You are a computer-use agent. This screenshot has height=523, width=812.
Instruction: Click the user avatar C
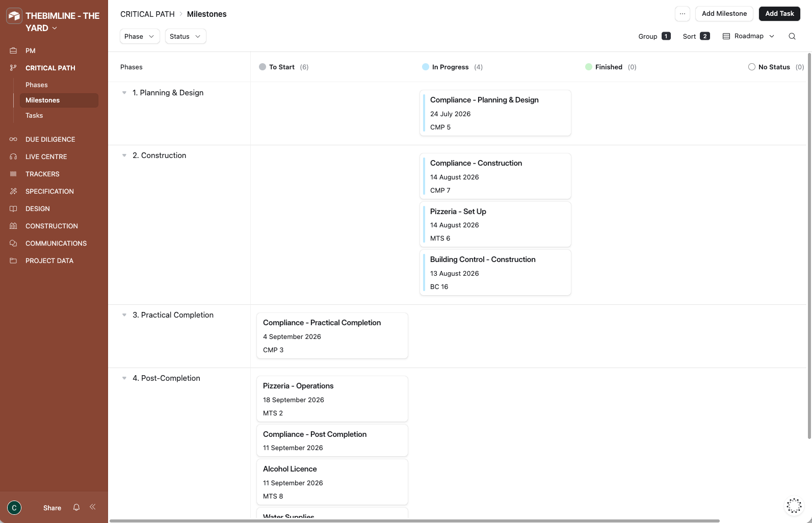[14, 508]
